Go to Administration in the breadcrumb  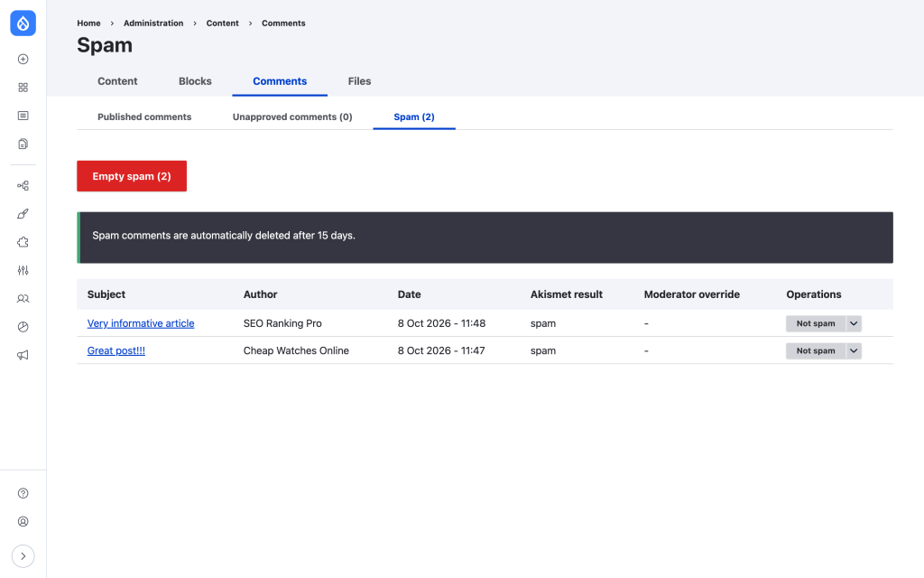tap(153, 23)
